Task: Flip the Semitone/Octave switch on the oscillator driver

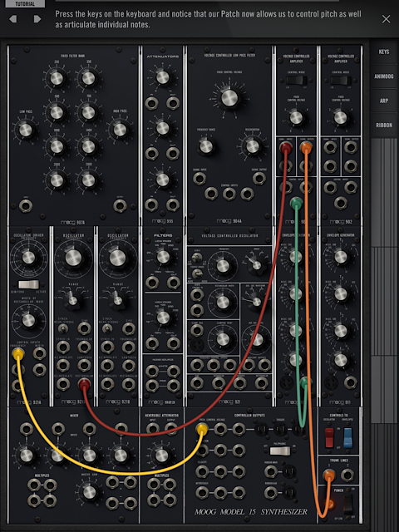Action: tap(28, 284)
